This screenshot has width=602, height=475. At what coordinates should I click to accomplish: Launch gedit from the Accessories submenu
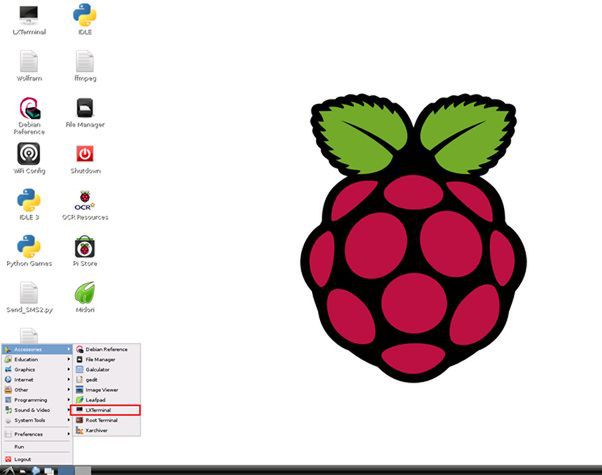[107, 379]
